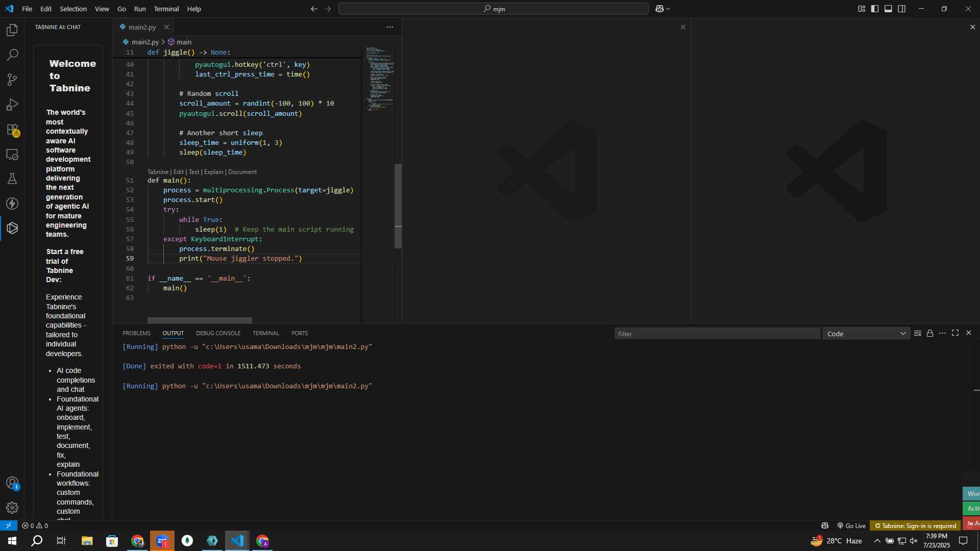Click Tabnine Sign-in is required status item
Viewport: 980px width, 551px height.
(x=915, y=525)
